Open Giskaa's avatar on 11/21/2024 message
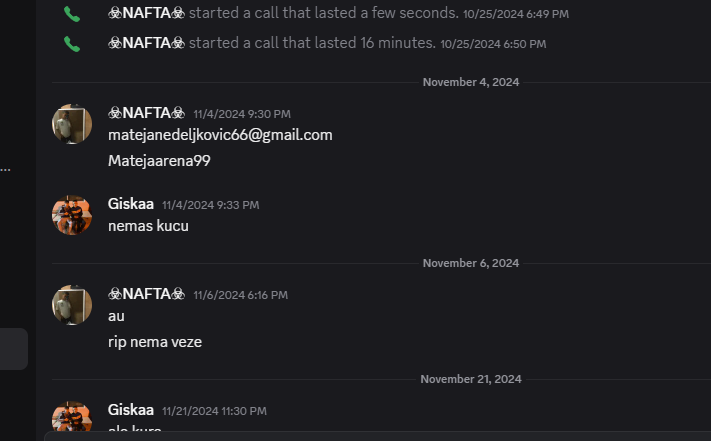 pyautogui.click(x=72, y=416)
